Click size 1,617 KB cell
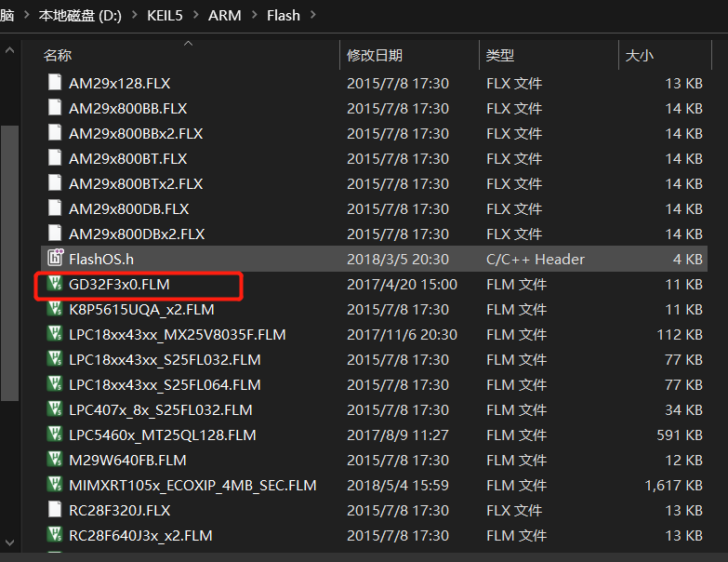The image size is (728, 562). 674,485
